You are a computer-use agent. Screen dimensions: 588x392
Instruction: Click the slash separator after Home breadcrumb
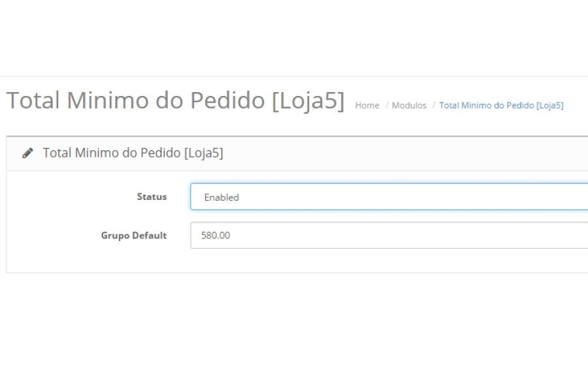tap(387, 105)
